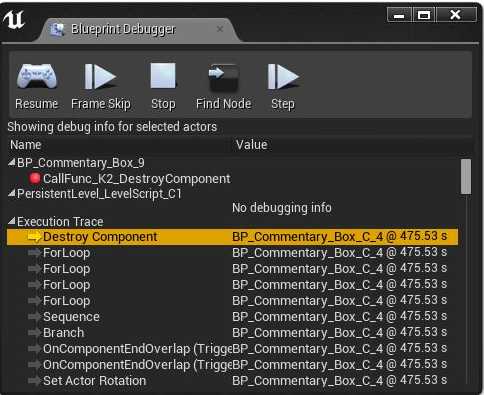Click the Resume gamepad icon
This screenshot has width=484, height=395.
[x=37, y=76]
